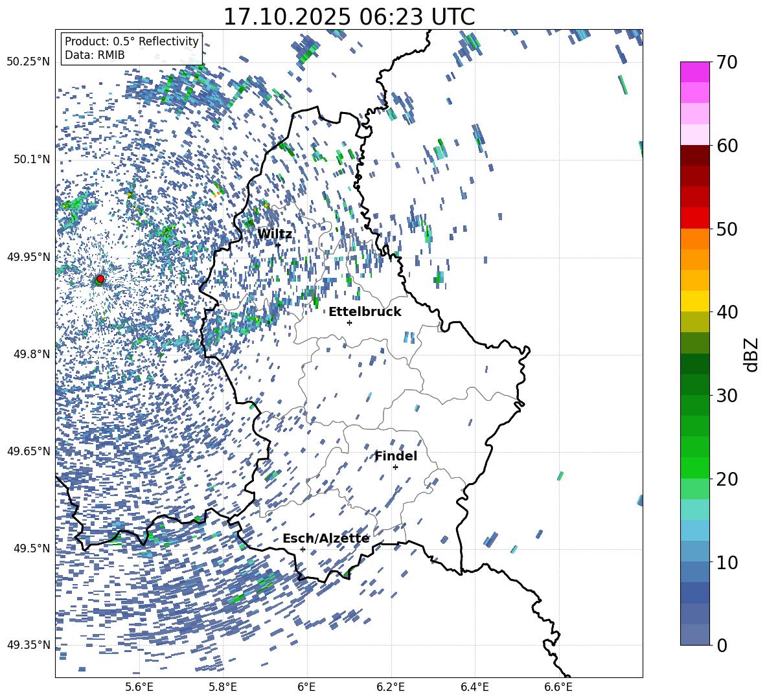Click the Esch/Alzette station cross marker
The width and height of the screenshot is (767, 700).
point(303,549)
